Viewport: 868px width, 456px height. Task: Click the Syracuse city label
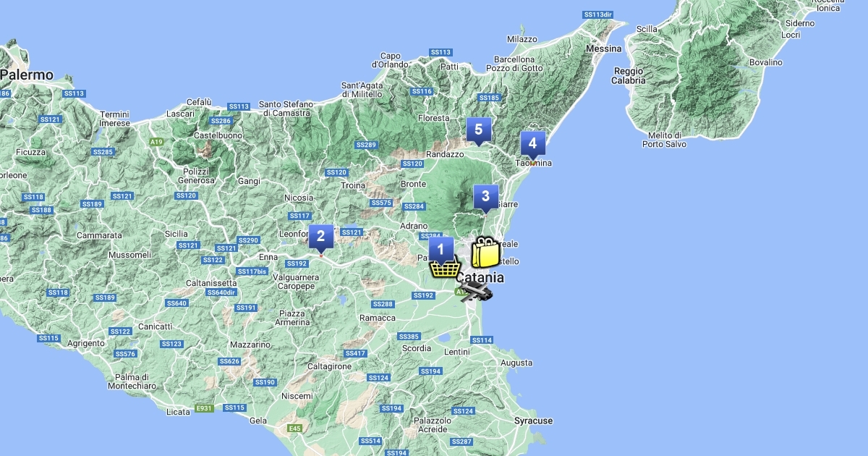click(533, 421)
